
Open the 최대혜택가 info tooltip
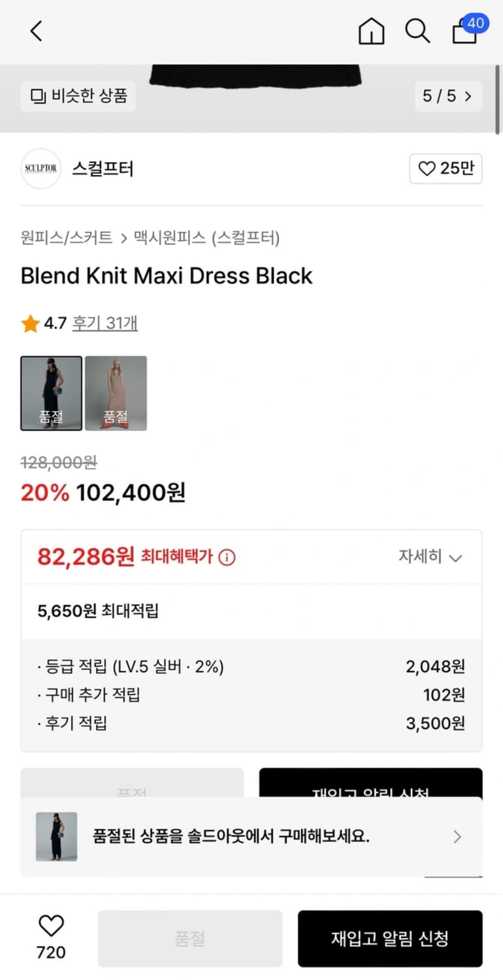coord(225,557)
